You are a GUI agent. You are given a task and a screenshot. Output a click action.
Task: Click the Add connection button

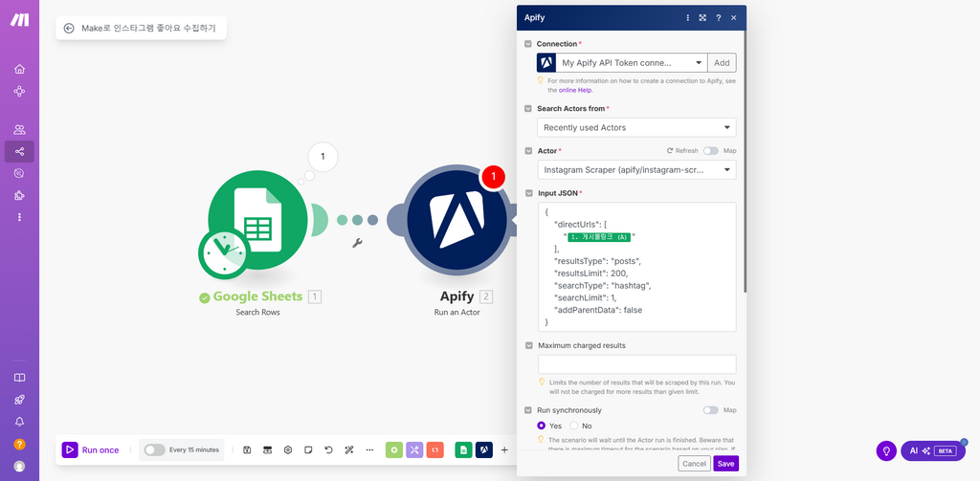722,63
